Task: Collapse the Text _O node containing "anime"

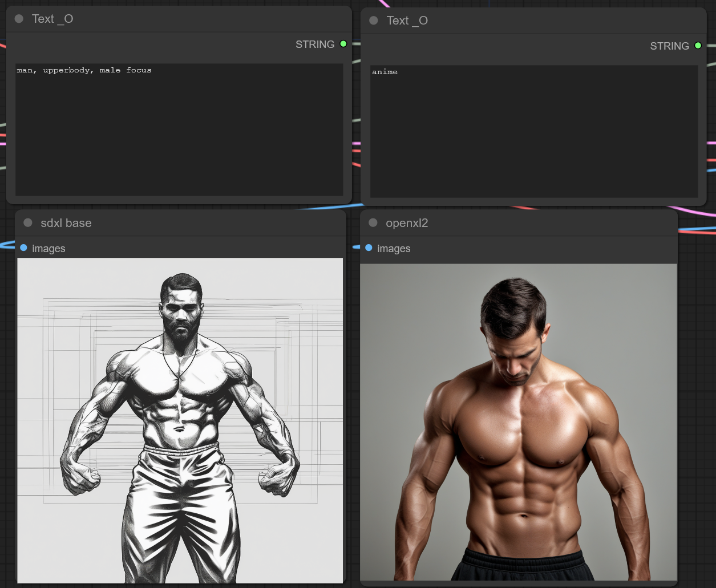Action: click(374, 21)
